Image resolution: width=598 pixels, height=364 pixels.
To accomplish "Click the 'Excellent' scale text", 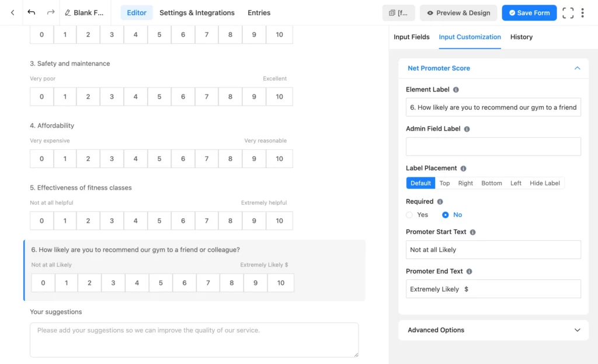I will 274,79.
